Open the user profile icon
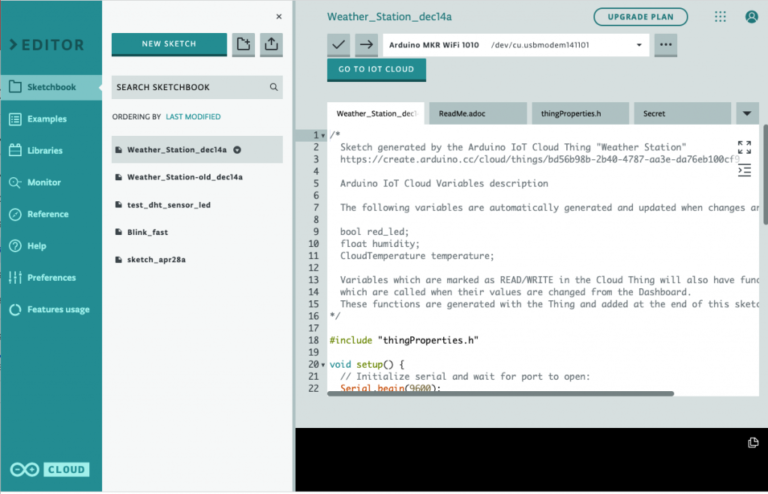The height and width of the screenshot is (494, 768). 751,17
